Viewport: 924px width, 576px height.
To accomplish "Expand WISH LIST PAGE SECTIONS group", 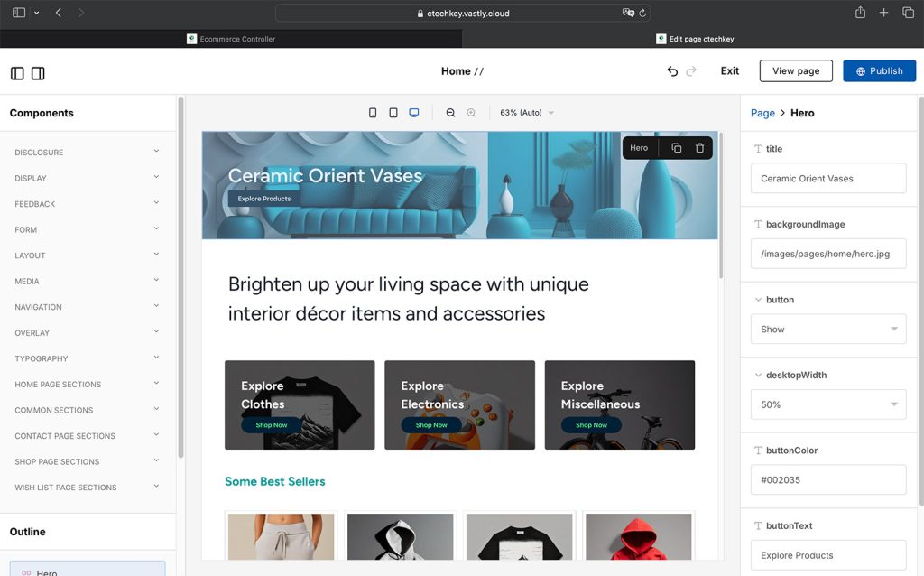I will (x=88, y=487).
